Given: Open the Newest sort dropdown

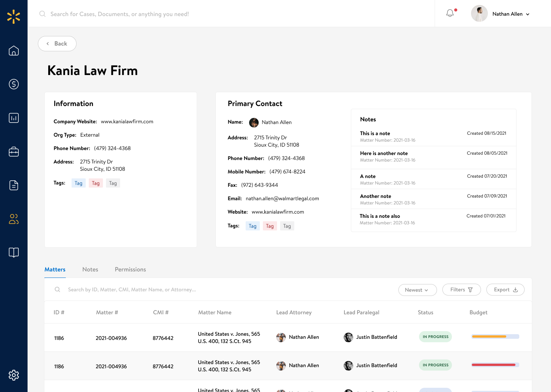Looking at the screenshot, I should pyautogui.click(x=417, y=290).
